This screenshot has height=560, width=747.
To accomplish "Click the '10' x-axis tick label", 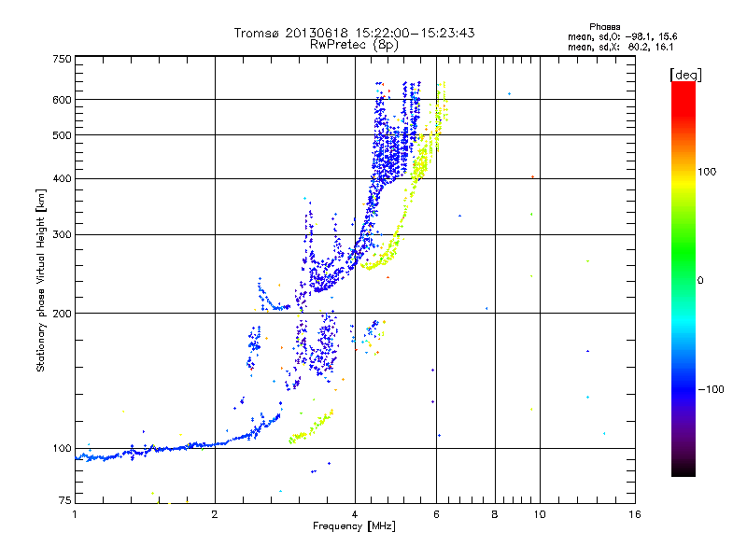I will coord(540,514).
